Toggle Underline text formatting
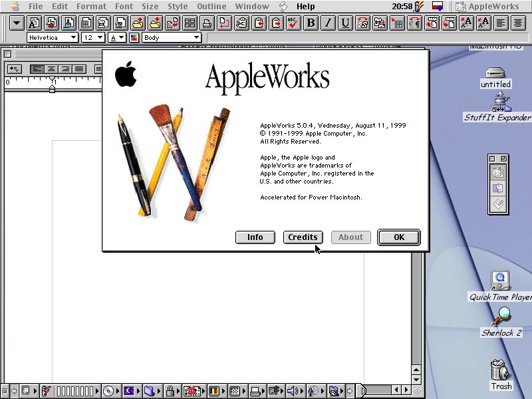This screenshot has height=399, width=532. click(345, 23)
